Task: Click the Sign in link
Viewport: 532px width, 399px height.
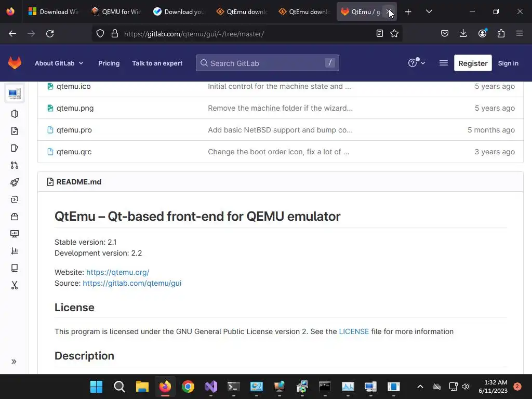Action: (508, 63)
